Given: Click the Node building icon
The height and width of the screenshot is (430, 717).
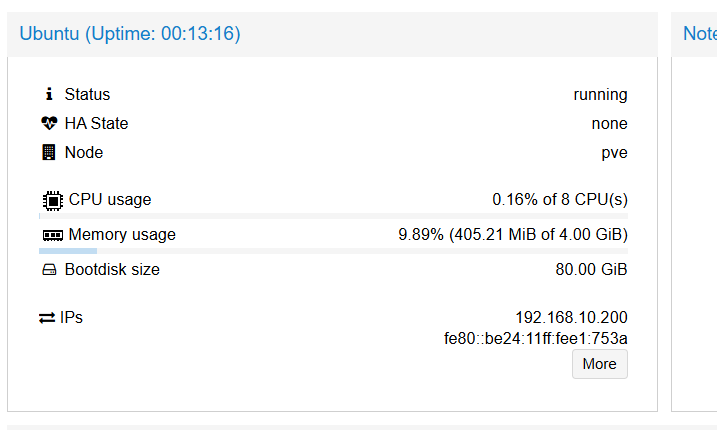Looking at the screenshot, I should [x=49, y=152].
